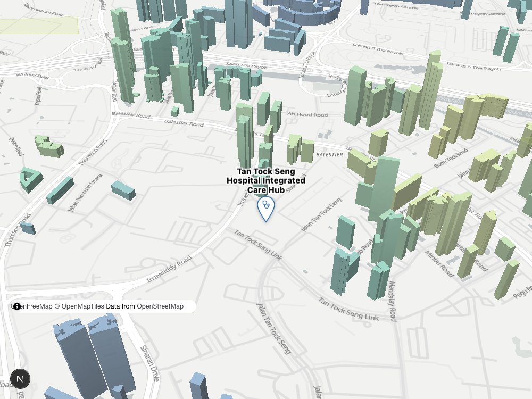
Task: Click the Minbu Road street label
Action: click(x=439, y=264)
